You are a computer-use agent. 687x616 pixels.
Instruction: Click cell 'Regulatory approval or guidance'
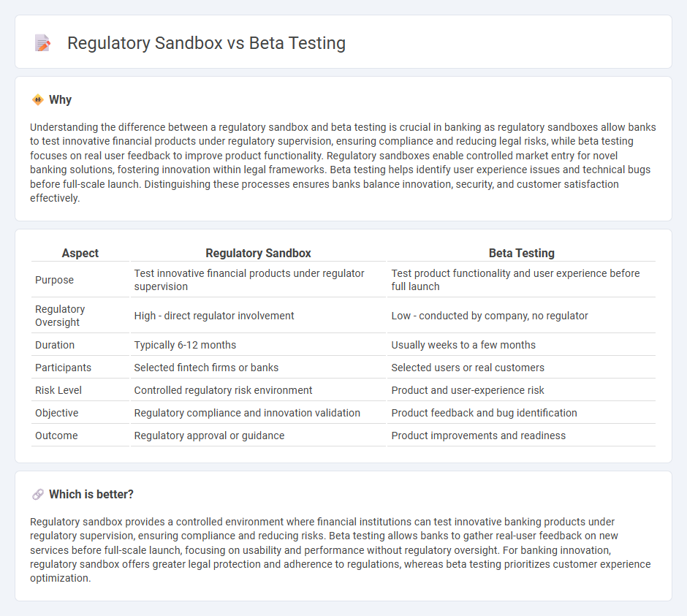[258, 436]
